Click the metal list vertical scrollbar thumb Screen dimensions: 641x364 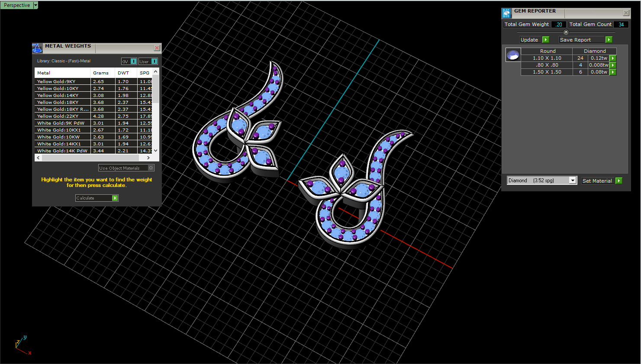[x=156, y=89]
